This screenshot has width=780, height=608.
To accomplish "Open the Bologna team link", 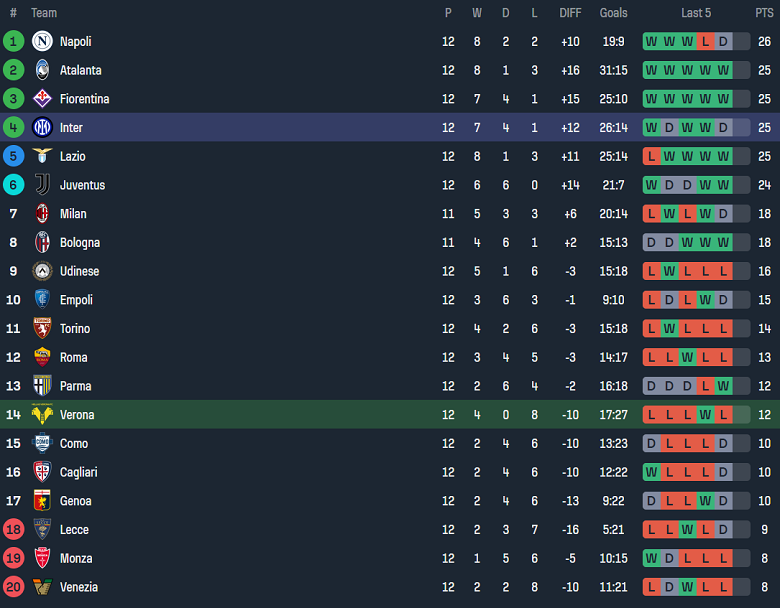I will point(79,242).
